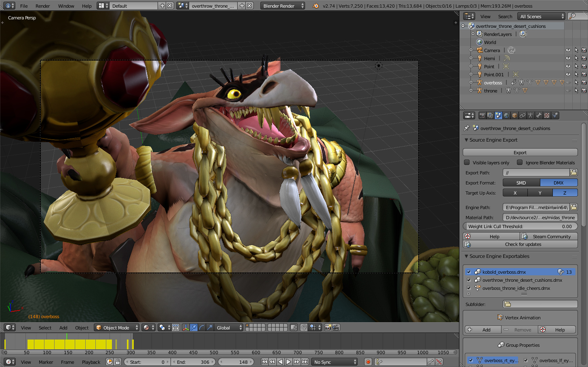Open the Global transform orientation dropdown
Viewport: 588px width, 367px height.
click(x=229, y=327)
